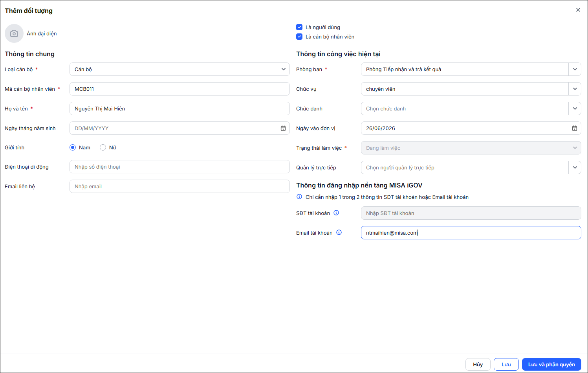Click Email liên hệ input field

click(180, 186)
